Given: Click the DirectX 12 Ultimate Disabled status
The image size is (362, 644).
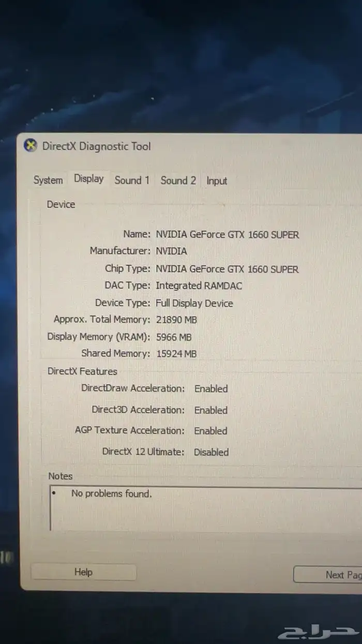Looking at the screenshot, I should pos(211,452).
